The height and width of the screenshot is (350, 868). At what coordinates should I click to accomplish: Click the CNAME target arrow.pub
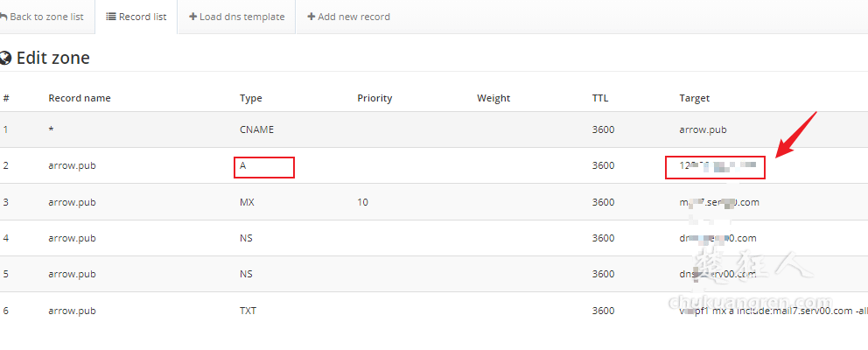[x=703, y=129]
